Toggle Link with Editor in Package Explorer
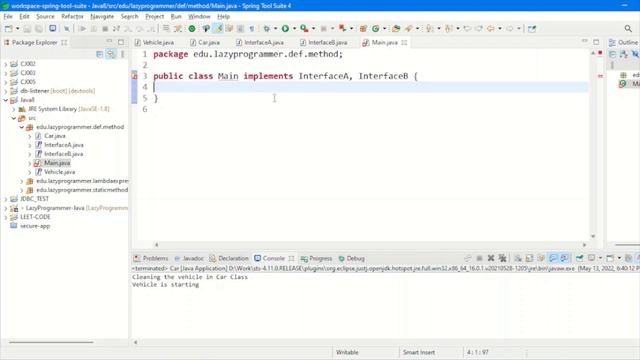Image resolution: width=640 pixels, height=360 pixels. [111, 54]
